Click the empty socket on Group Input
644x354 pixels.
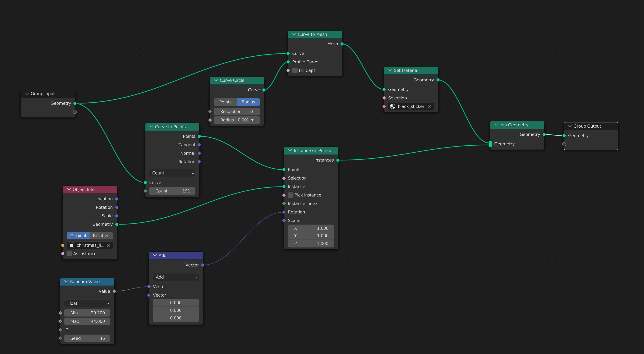pos(75,112)
